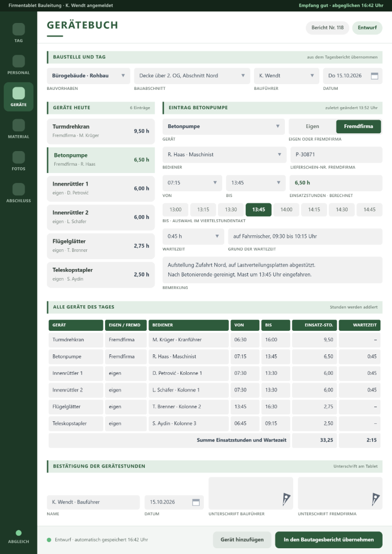392x554 pixels.
Task: Choose 14:45 as end time chip
Action: click(x=370, y=210)
